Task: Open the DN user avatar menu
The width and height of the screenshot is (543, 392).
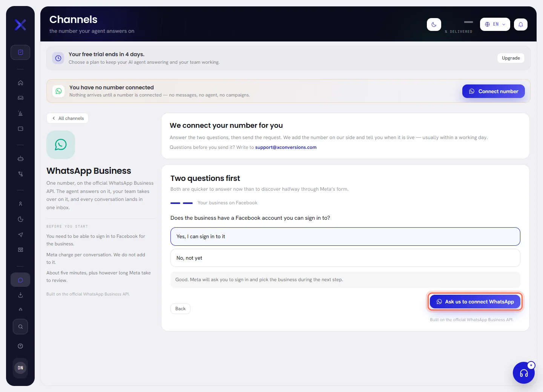Action: (x=20, y=368)
